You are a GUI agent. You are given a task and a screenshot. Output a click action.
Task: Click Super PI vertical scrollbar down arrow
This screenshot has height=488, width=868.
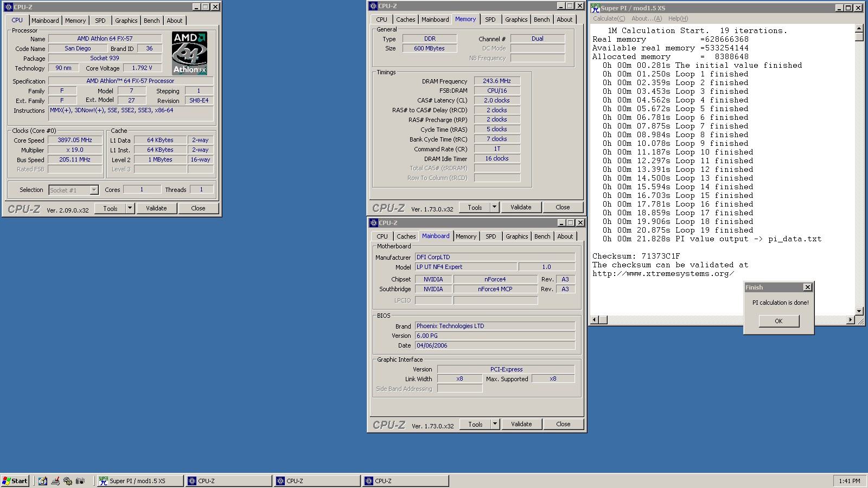[x=859, y=311]
